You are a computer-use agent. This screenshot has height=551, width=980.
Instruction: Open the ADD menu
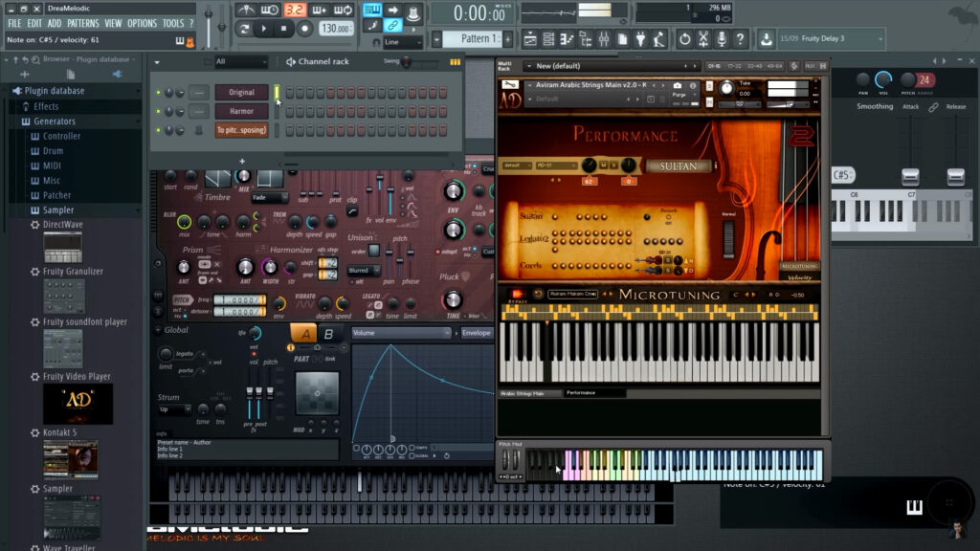(x=55, y=23)
